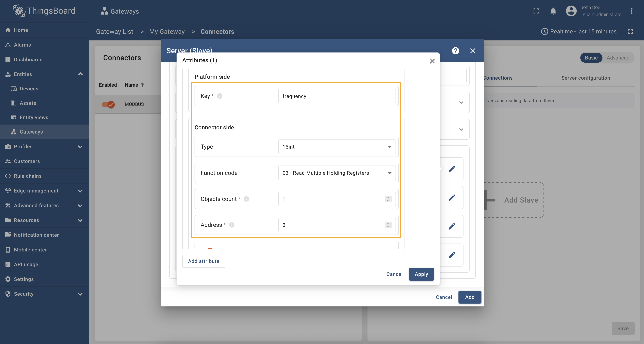Viewport: 644px width, 344px height.
Task: Open help for Server (Slave) dialog
Action: pos(455,51)
